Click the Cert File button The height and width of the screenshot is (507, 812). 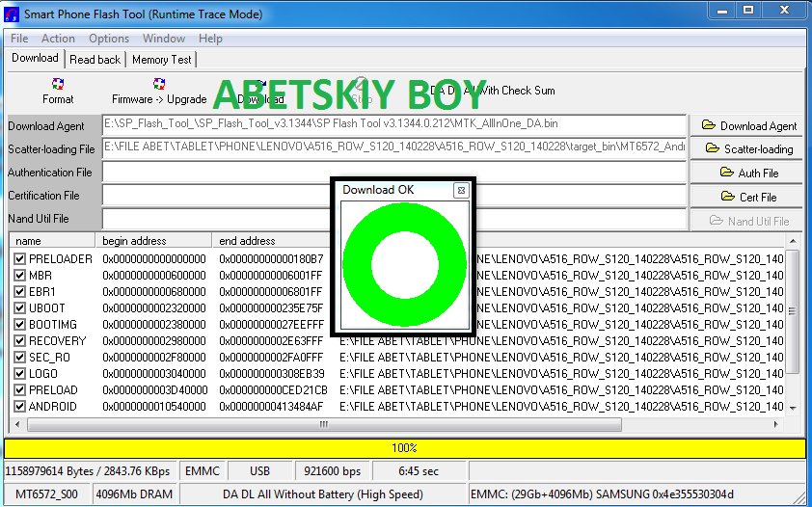coord(748,198)
